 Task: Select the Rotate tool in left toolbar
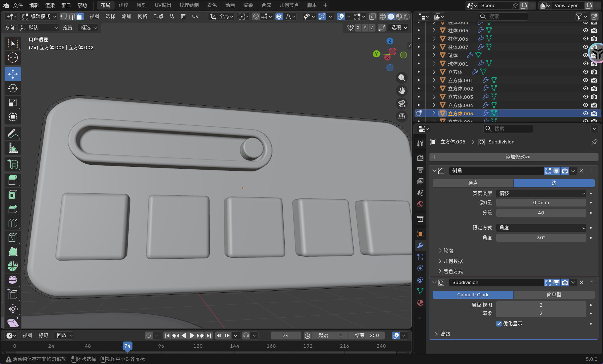pyautogui.click(x=13, y=88)
